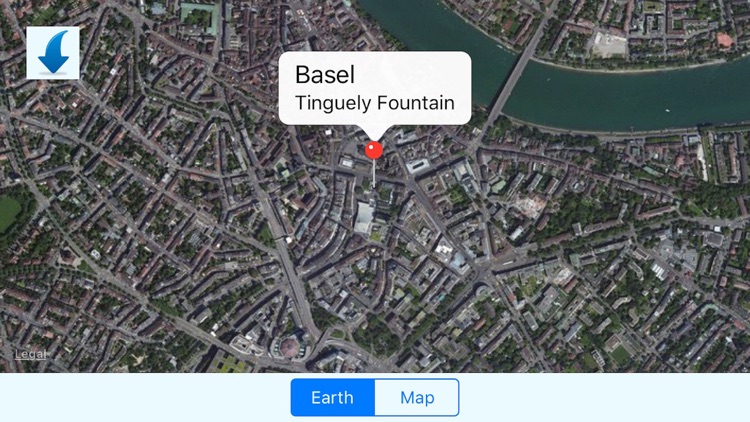Click the bridge crossing the river
Viewport: 750px width, 422px height.
tap(513, 75)
